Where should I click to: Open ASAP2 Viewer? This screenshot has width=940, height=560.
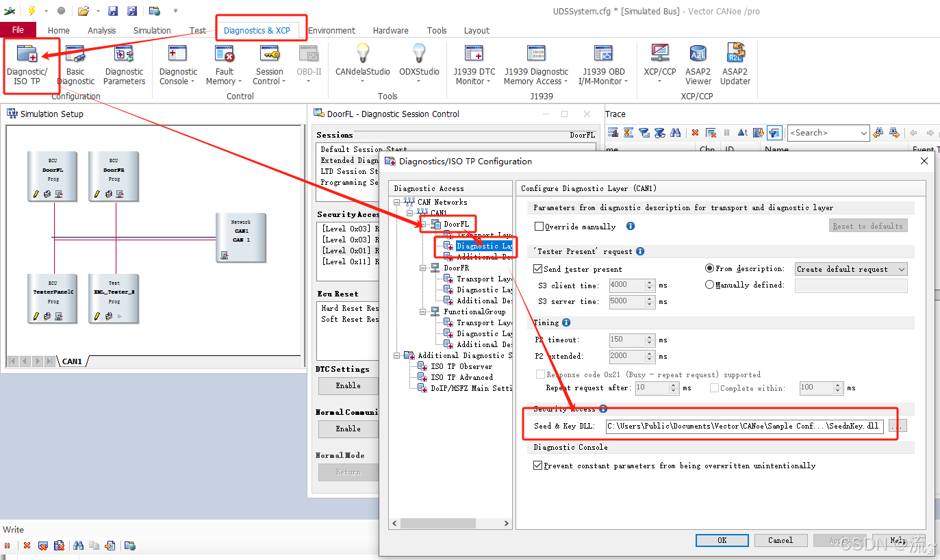(x=698, y=65)
